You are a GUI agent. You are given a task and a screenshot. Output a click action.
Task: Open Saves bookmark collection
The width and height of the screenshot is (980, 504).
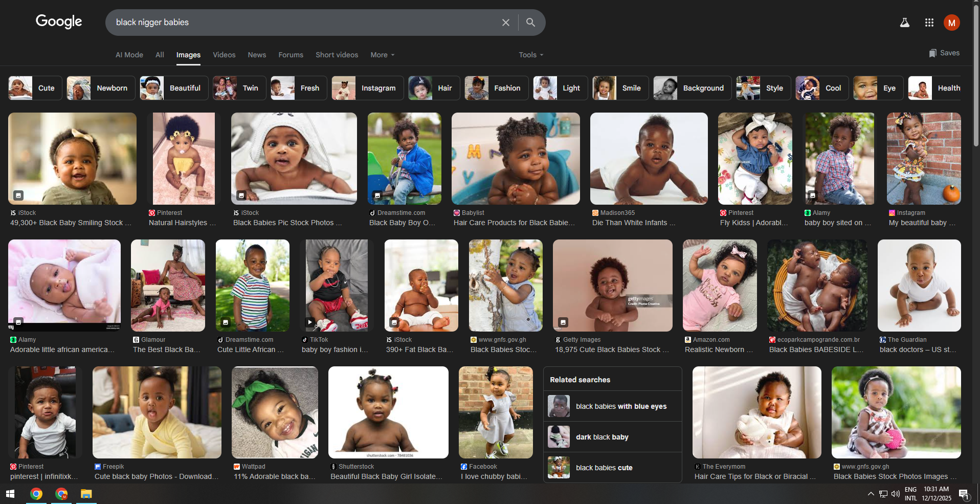tap(944, 53)
